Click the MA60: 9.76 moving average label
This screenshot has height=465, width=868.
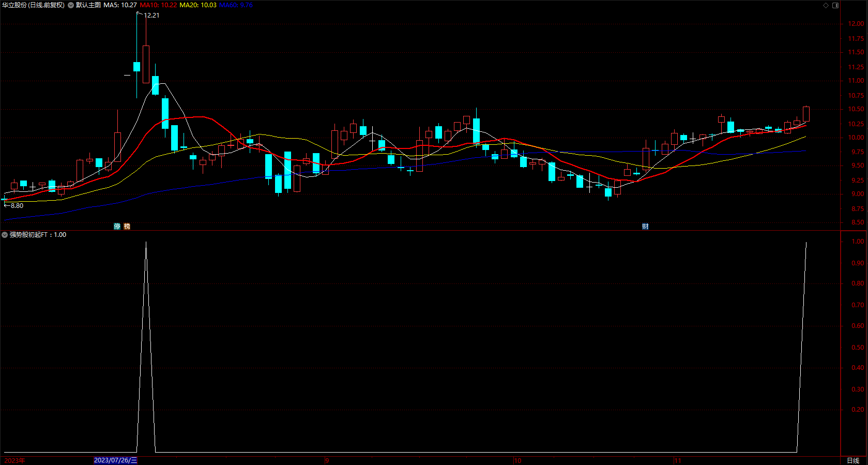(x=236, y=5)
